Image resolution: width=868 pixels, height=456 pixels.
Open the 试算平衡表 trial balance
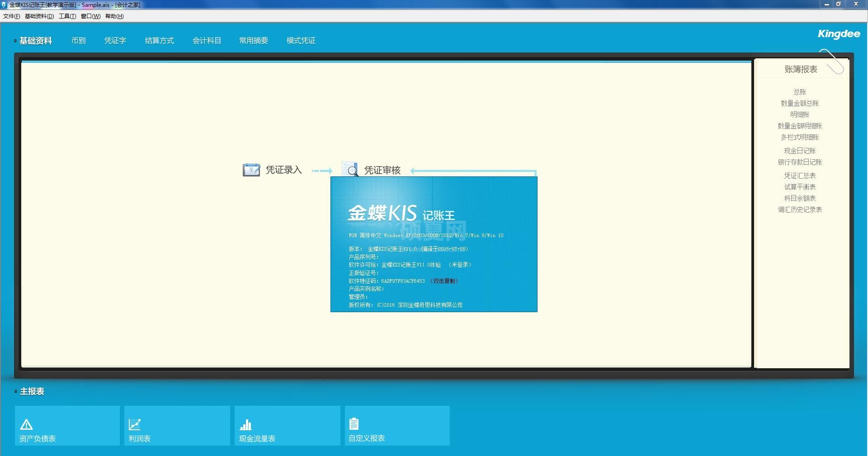(x=800, y=187)
